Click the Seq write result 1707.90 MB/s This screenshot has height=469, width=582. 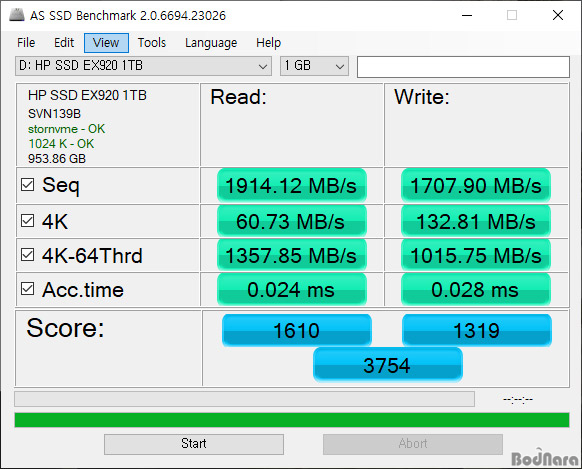point(476,185)
